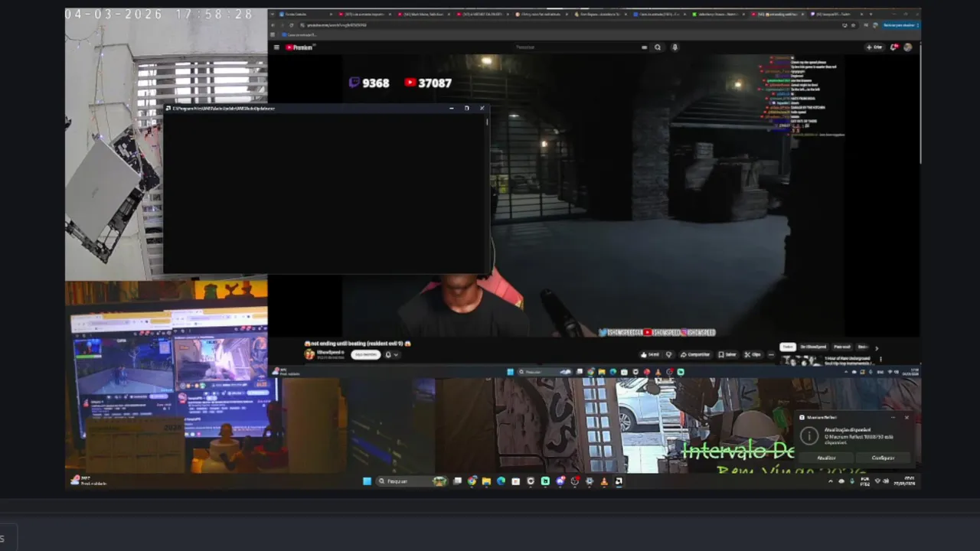
Task: Open the outer Windows Start button
Action: pos(367,481)
